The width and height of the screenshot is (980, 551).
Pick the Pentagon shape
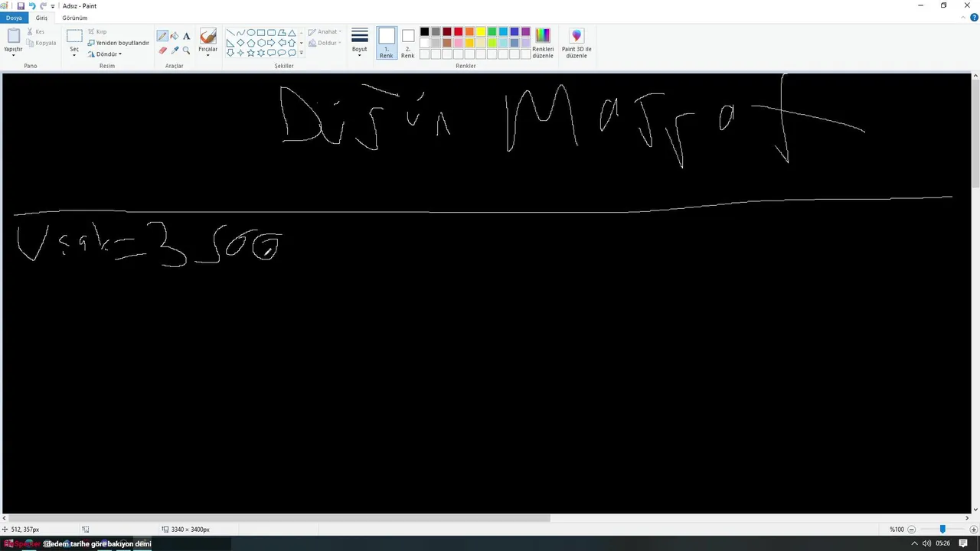click(251, 43)
